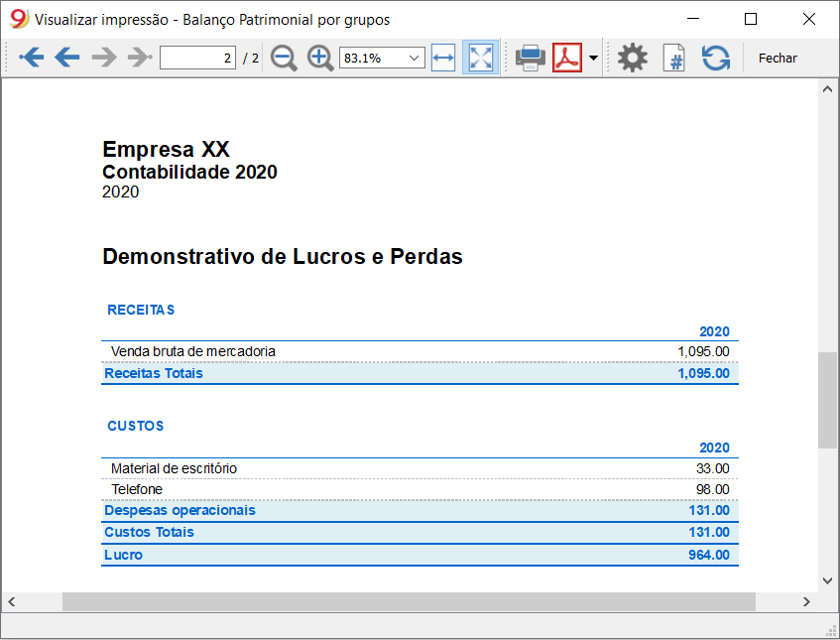Click the 2020 column header under RECEITAS
The height and width of the screenshot is (640, 840).
tap(714, 331)
